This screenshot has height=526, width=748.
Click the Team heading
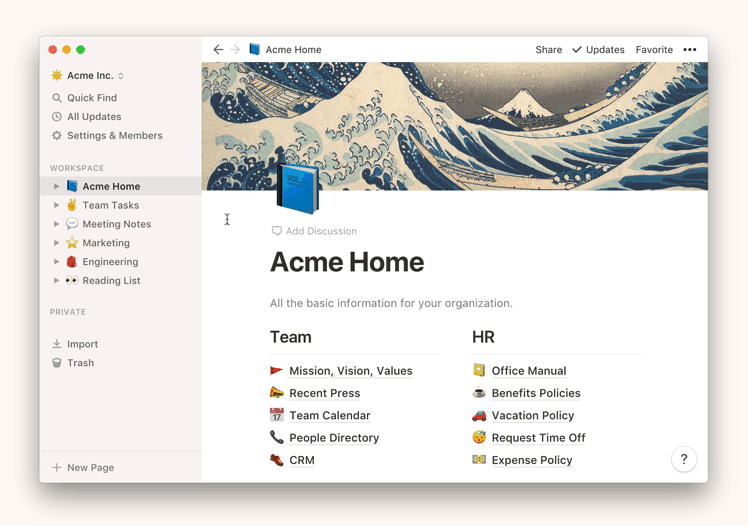point(291,337)
